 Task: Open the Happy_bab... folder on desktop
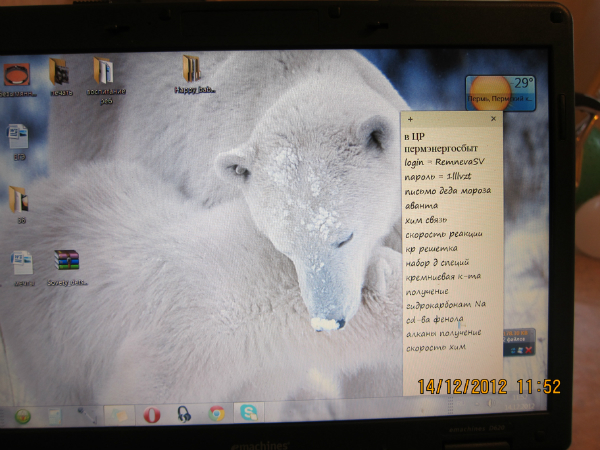click(190, 70)
